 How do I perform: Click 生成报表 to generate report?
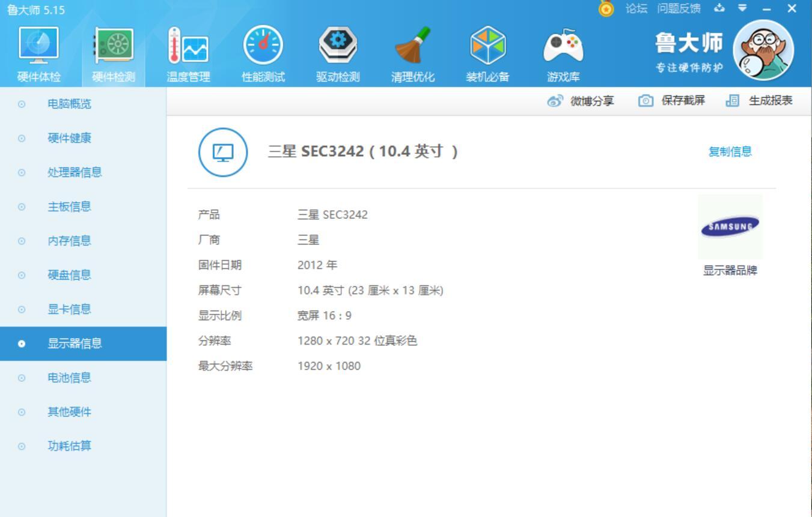click(x=759, y=101)
